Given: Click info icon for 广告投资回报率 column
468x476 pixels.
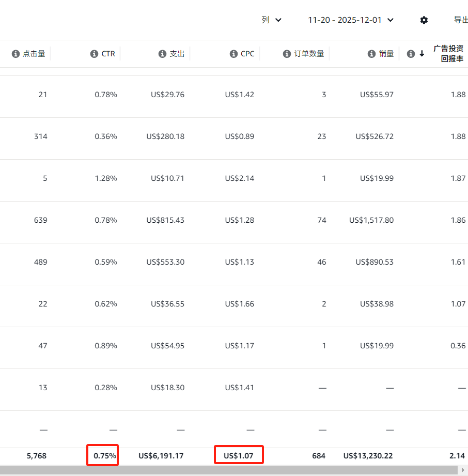Looking at the screenshot, I should tap(411, 54).
